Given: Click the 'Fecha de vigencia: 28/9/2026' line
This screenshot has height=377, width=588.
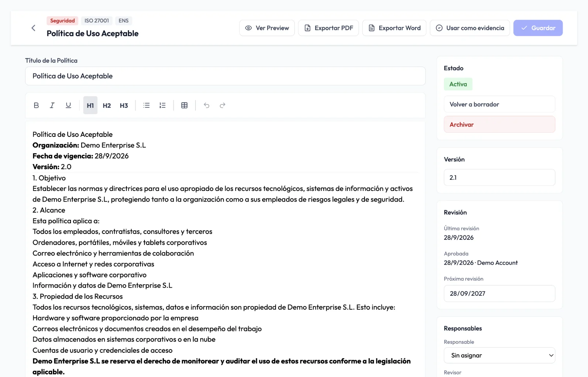Looking at the screenshot, I should point(80,156).
